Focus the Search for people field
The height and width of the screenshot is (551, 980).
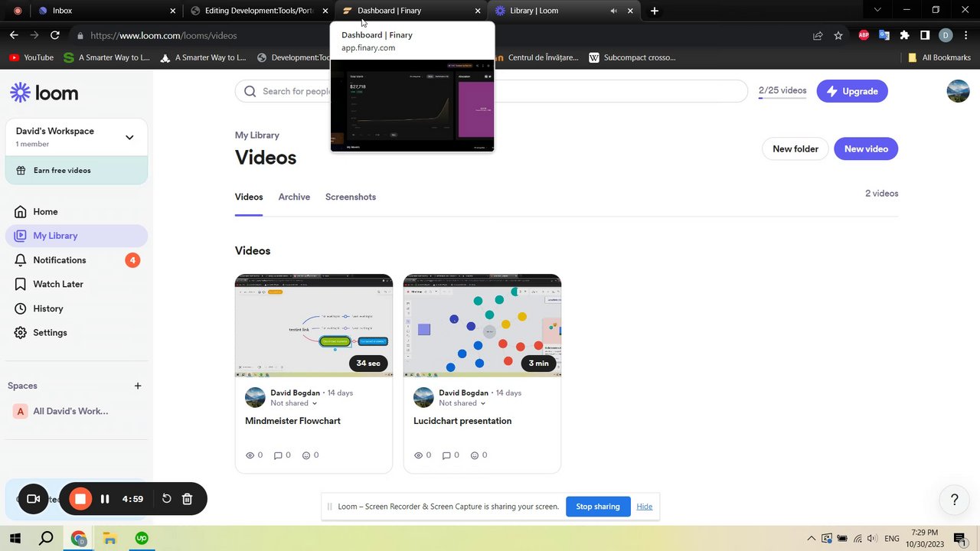pyautogui.click(x=492, y=91)
